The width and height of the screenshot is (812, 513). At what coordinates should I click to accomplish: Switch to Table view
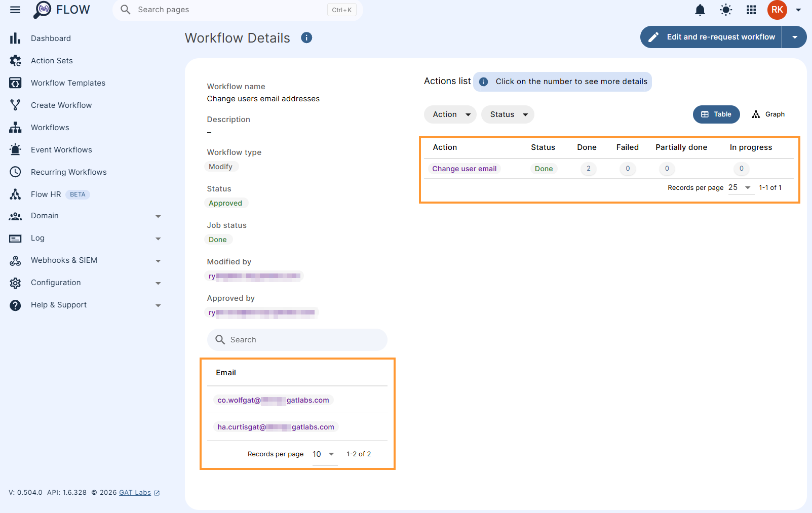pyautogui.click(x=716, y=114)
